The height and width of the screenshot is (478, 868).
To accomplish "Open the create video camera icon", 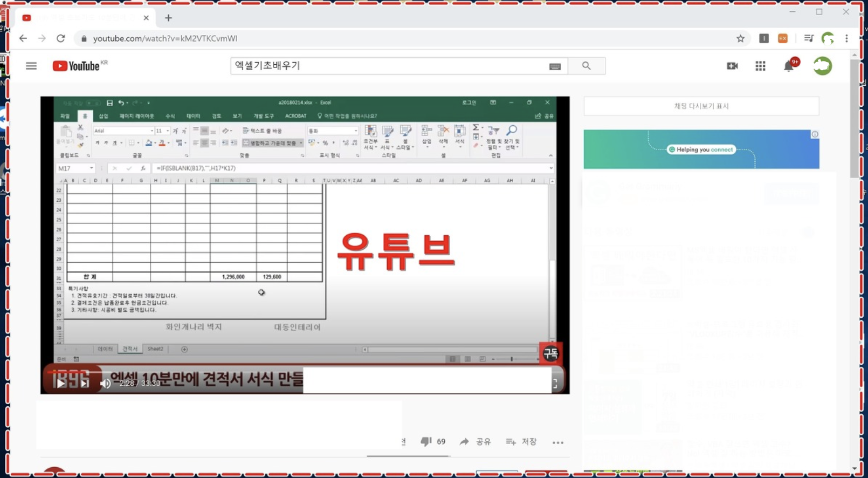I will 732,66.
